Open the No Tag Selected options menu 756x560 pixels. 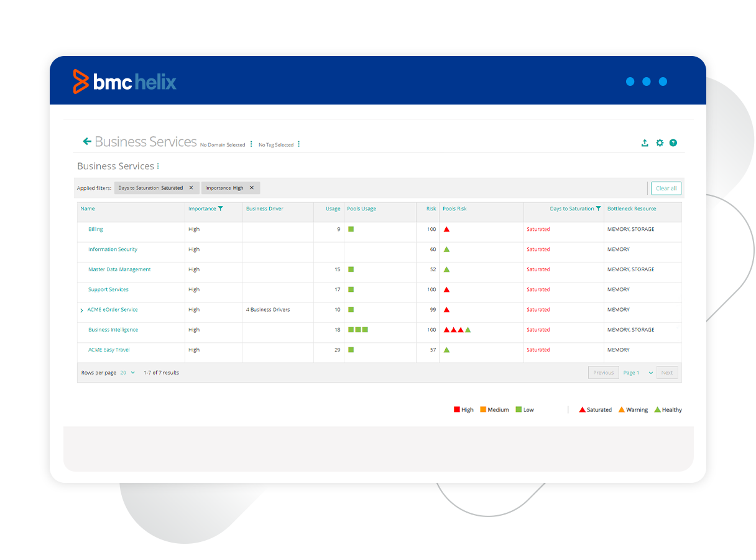click(x=298, y=144)
